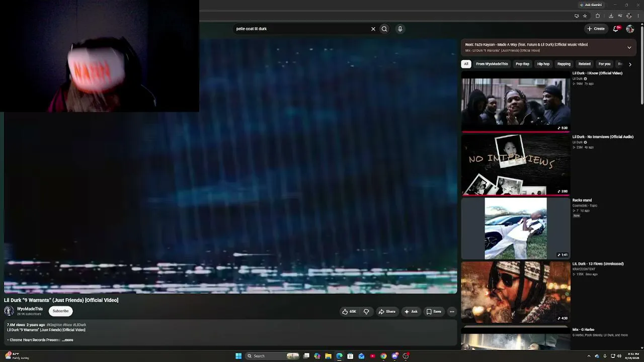Click title 'Lil Durk - I Know (Official Video)'
Screen dimensions: 644x362
597,73
